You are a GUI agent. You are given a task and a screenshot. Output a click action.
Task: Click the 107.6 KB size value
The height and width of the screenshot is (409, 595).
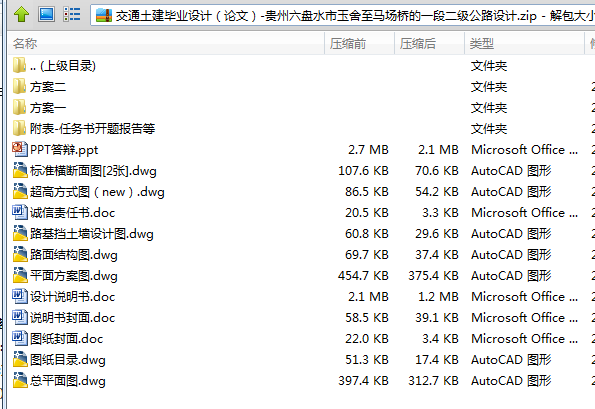coord(363,170)
